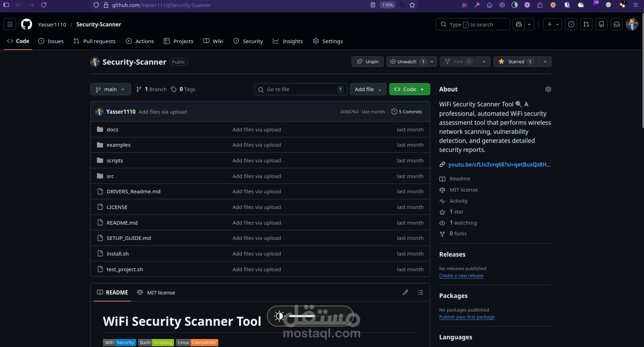
Task: Bookmark this page with the star icon
Action: tap(412, 5)
